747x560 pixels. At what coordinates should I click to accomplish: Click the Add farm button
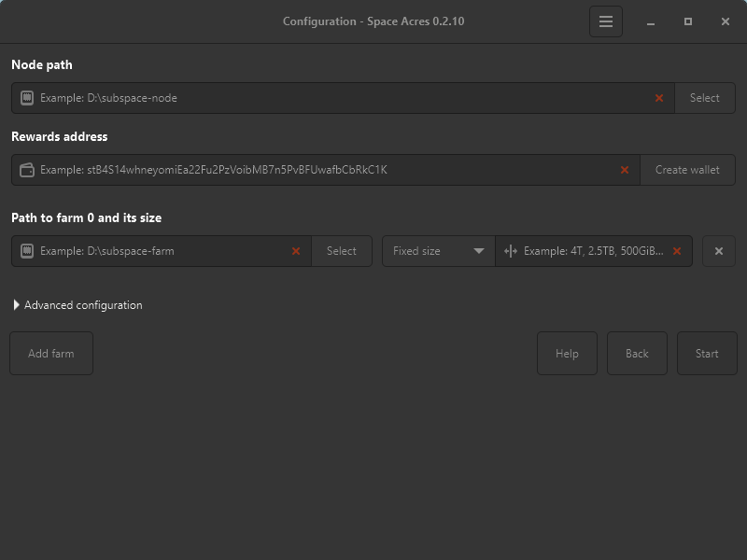(x=51, y=354)
